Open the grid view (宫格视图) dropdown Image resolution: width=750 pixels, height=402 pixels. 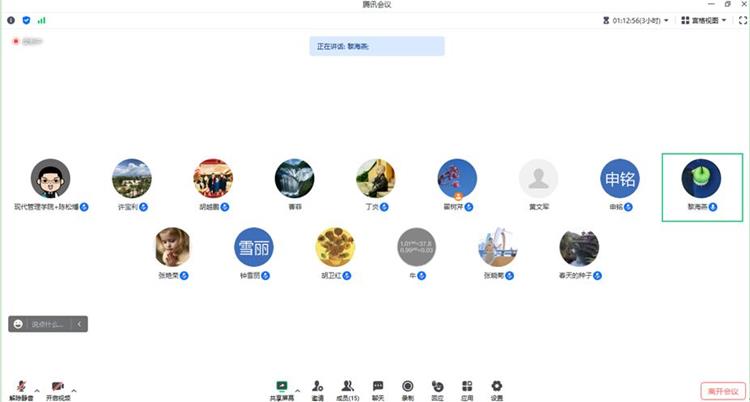click(x=704, y=21)
